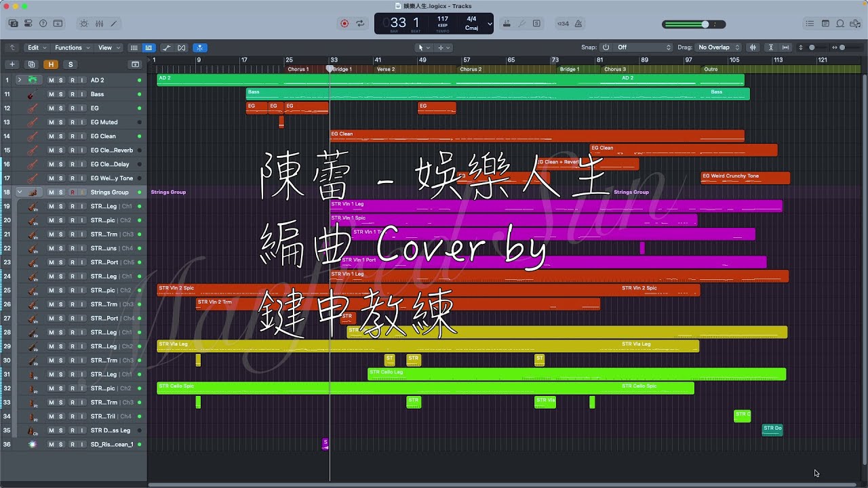The height and width of the screenshot is (488, 868).
Task: Add a new track with plus button
Action: 12,64
